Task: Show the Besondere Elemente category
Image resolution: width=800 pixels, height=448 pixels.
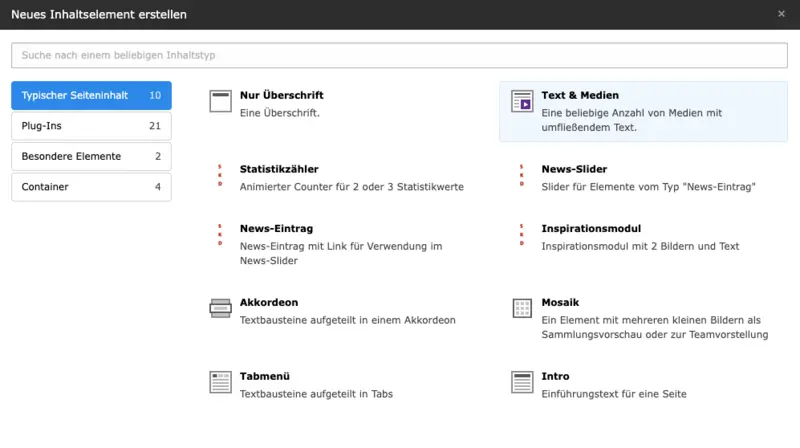Action: [91, 156]
